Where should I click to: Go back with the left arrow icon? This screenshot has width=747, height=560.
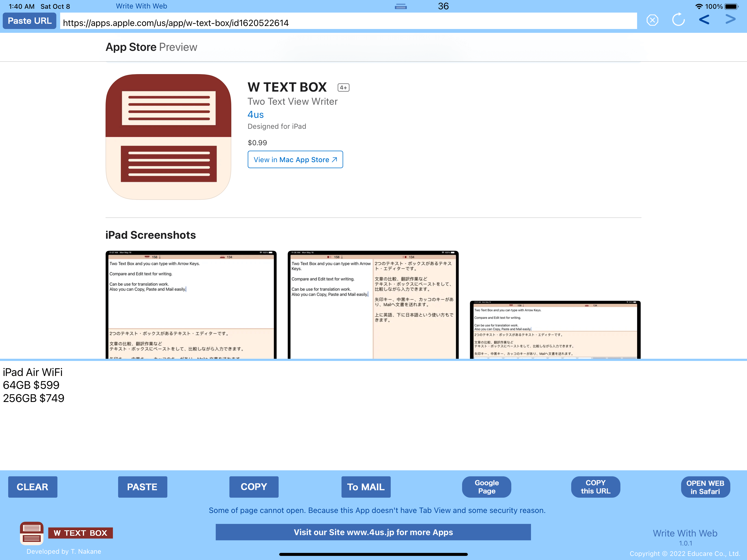[x=704, y=20]
